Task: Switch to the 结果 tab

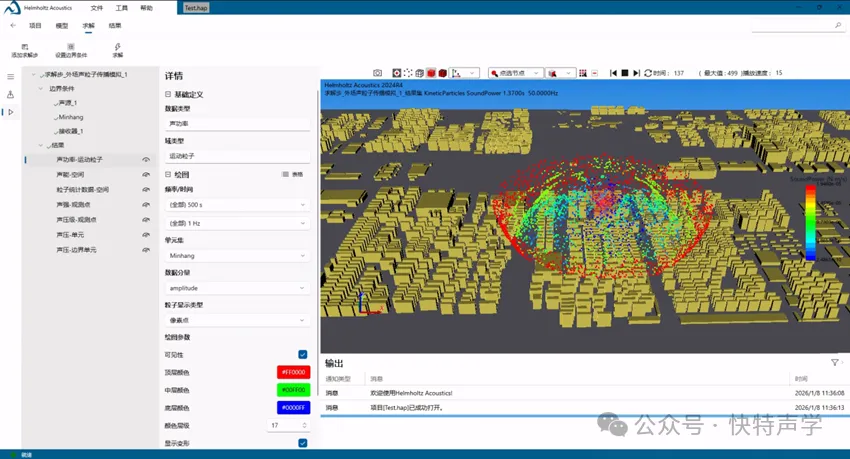Action: point(115,25)
